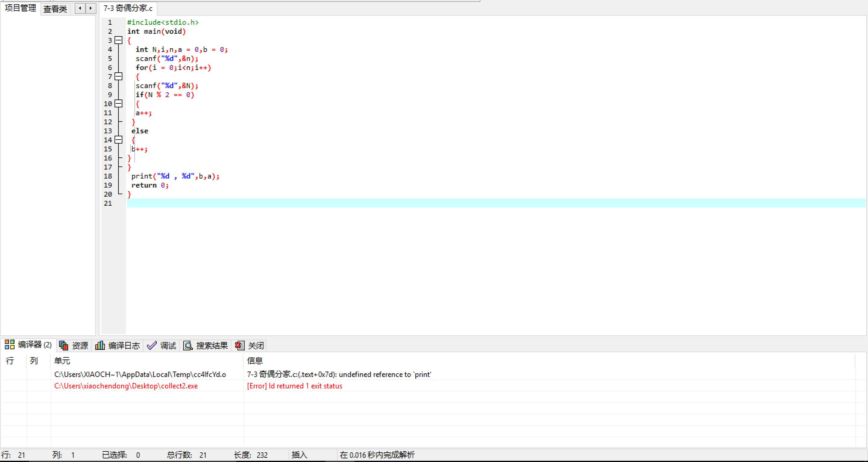Click the left tab scroll arrow
Viewport: 868px width, 462px height.
coord(80,8)
